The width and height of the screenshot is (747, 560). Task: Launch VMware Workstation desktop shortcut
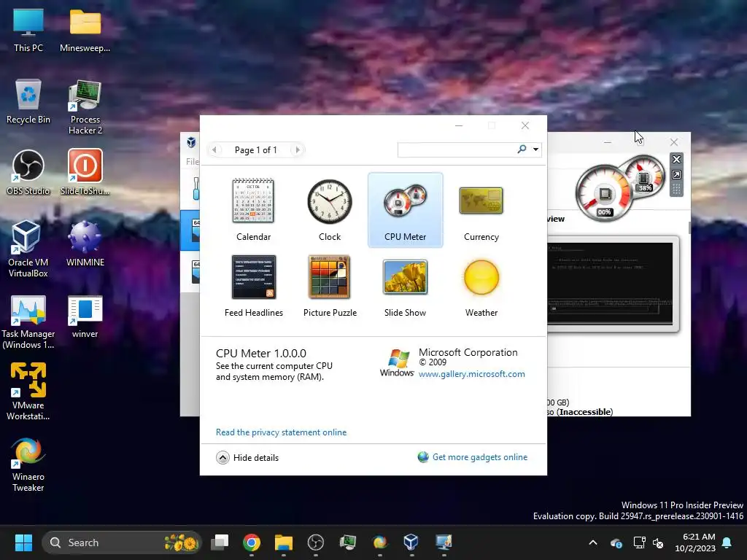[28, 392]
